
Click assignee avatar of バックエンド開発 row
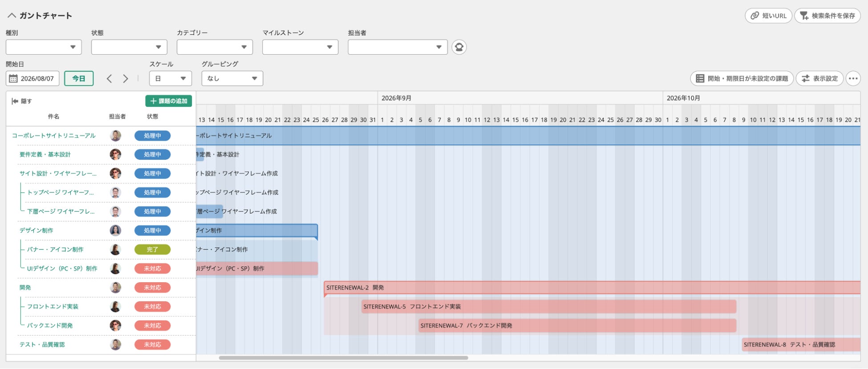coord(115,326)
